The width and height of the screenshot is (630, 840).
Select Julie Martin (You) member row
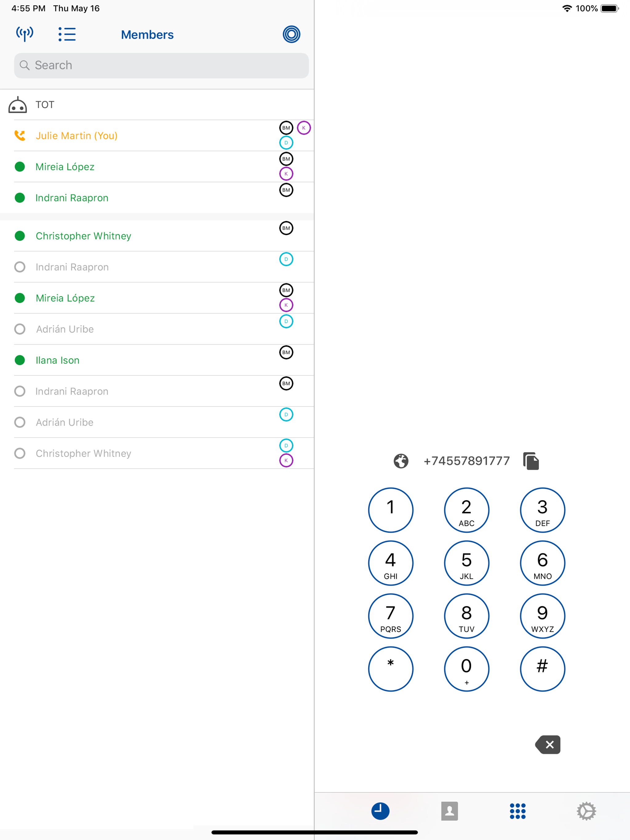coord(157,136)
